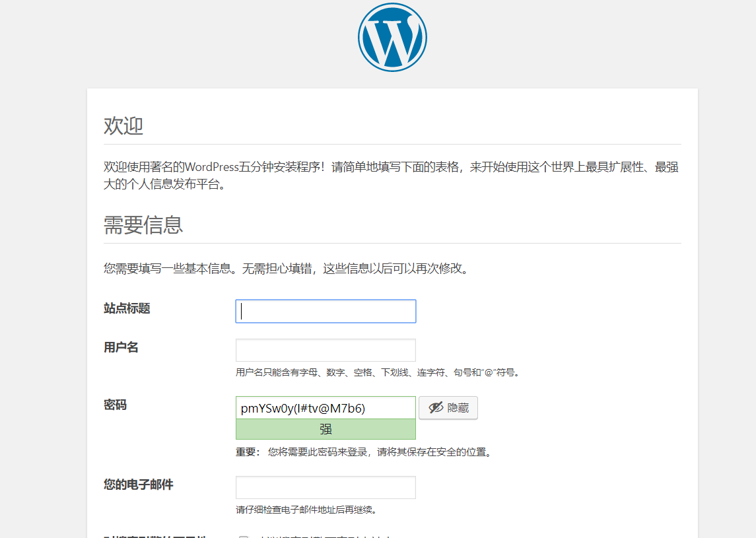Click the 您的电子邮件 email input field
756x538 pixels.
(x=326, y=487)
